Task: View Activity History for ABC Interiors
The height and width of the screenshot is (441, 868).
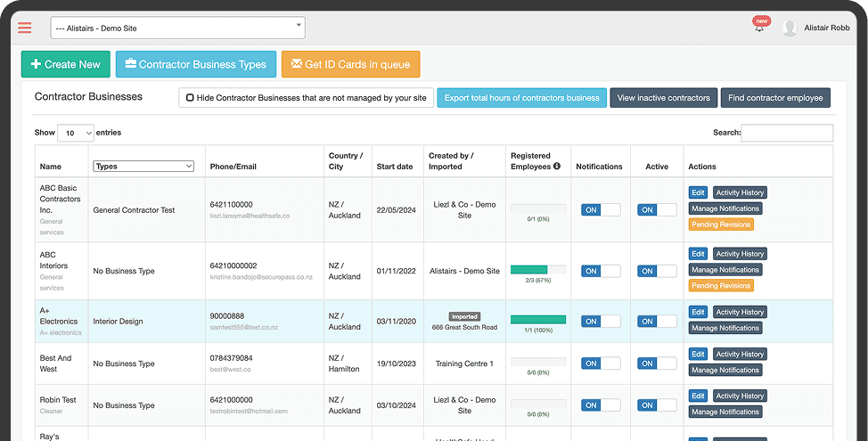Action: point(740,254)
